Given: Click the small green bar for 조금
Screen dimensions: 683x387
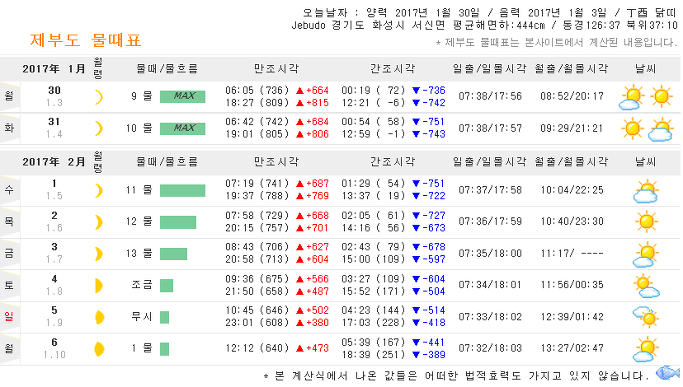Looking at the screenshot, I should 166,285.
